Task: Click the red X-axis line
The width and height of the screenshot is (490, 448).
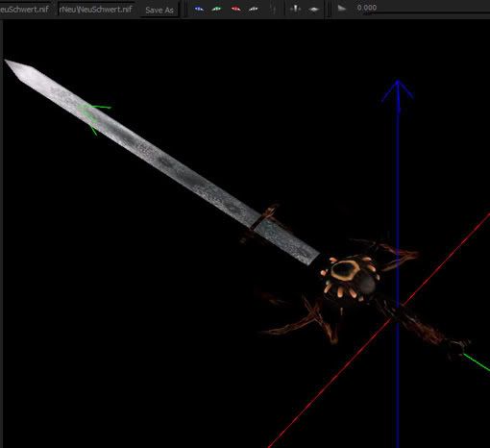Action: pos(378,330)
